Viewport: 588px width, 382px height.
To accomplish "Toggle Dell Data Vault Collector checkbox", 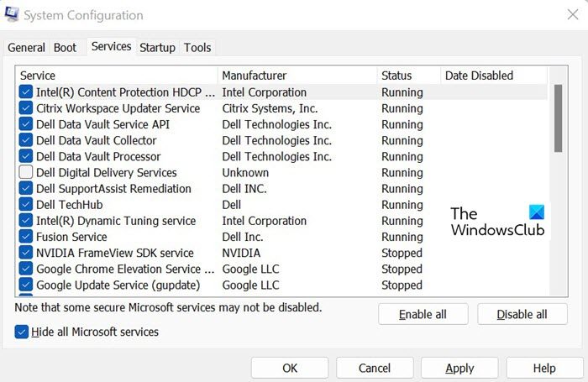I will coord(25,140).
